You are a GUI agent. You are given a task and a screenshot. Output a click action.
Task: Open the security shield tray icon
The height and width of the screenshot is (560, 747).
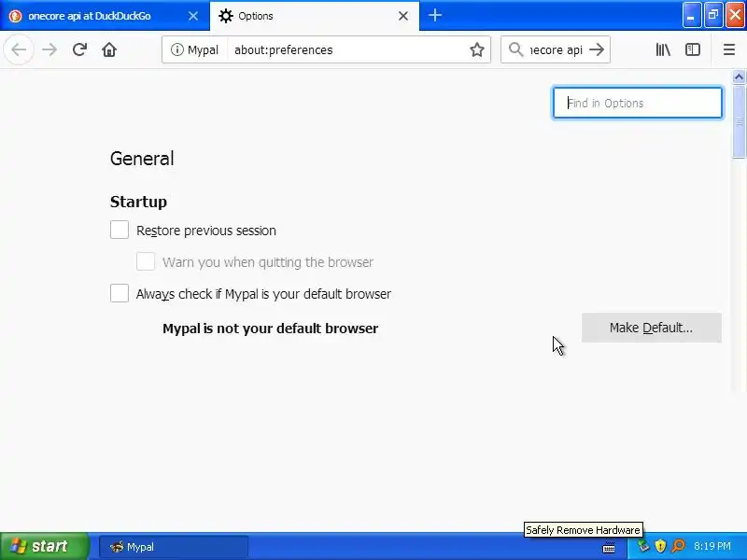(660, 546)
